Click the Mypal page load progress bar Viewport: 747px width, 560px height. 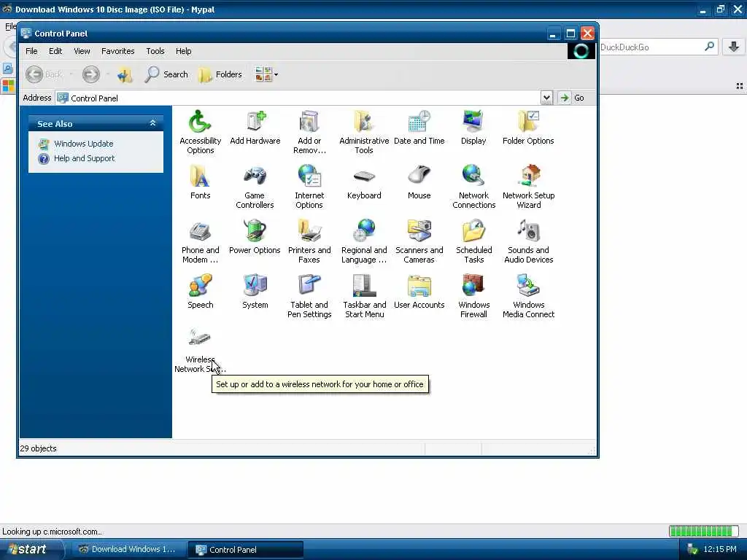[703, 531]
